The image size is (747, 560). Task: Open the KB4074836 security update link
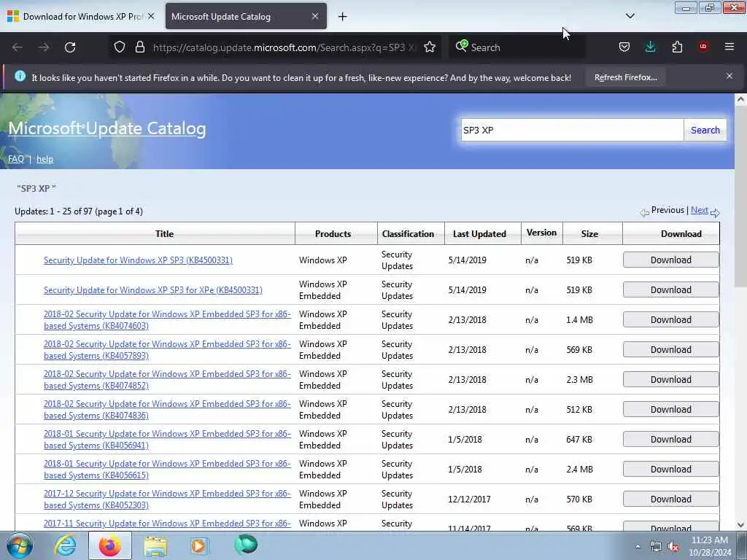coord(167,410)
